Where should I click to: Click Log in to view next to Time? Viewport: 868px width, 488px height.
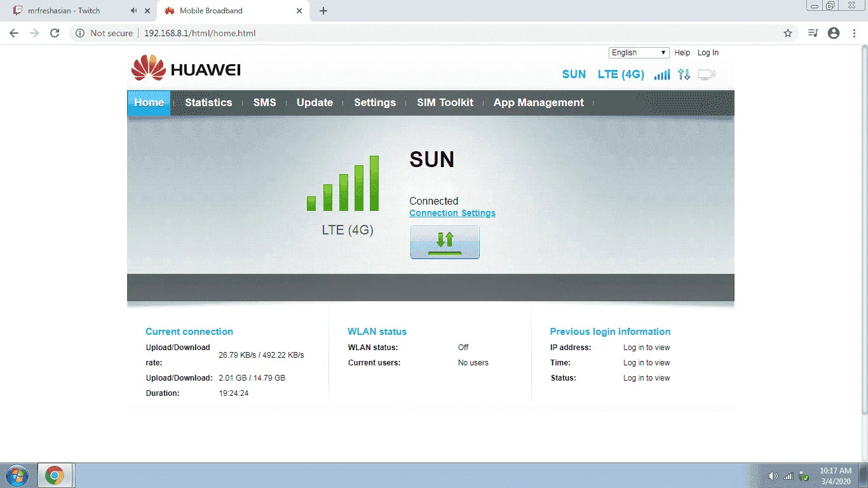click(x=647, y=363)
